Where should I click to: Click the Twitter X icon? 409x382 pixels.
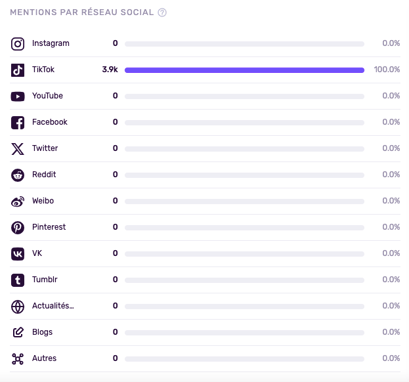coord(18,149)
